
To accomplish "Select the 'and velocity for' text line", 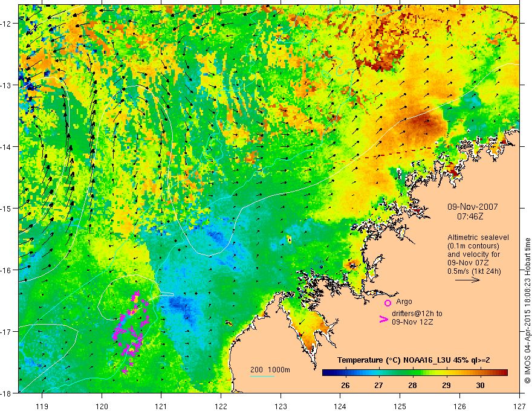I will coord(473,254).
